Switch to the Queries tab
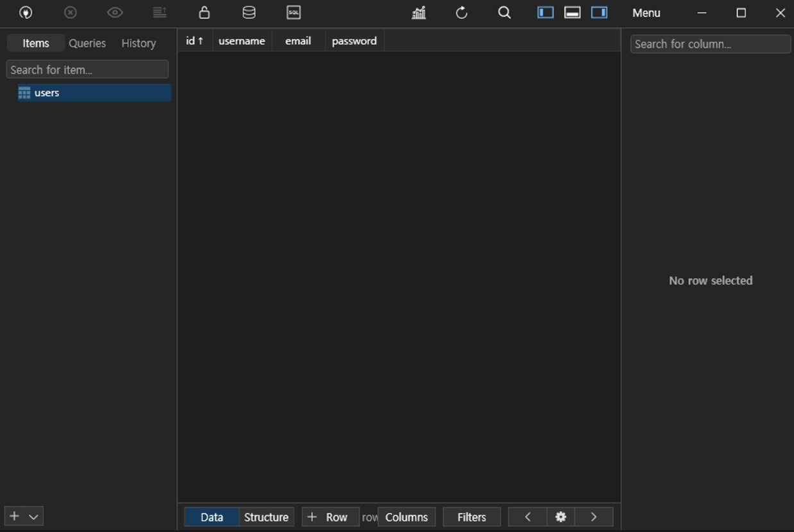 [87, 43]
